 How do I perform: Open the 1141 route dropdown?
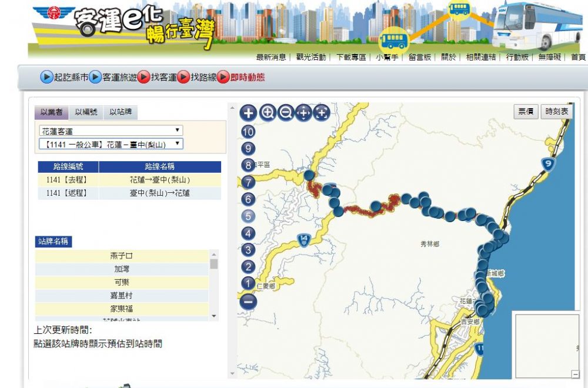coord(111,144)
